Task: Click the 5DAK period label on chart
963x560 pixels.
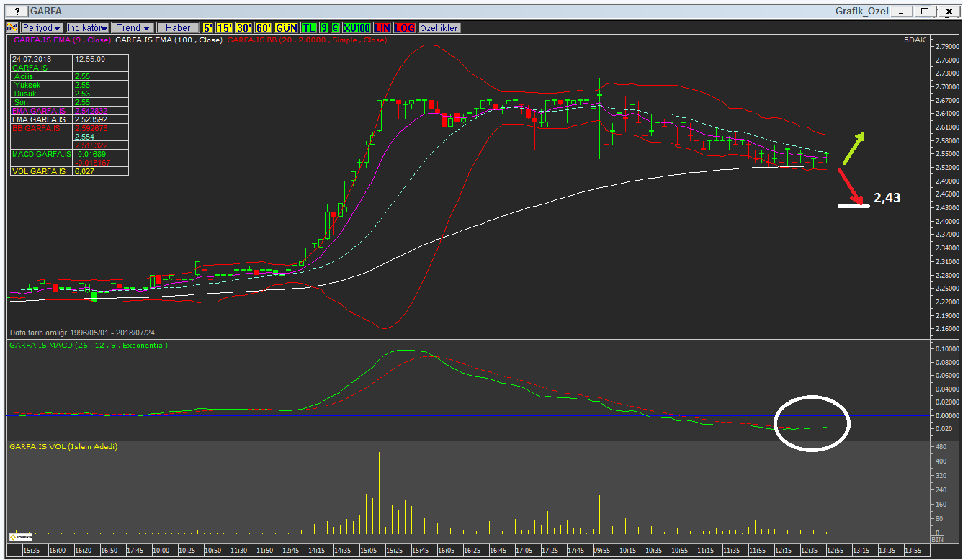Action: [x=915, y=40]
